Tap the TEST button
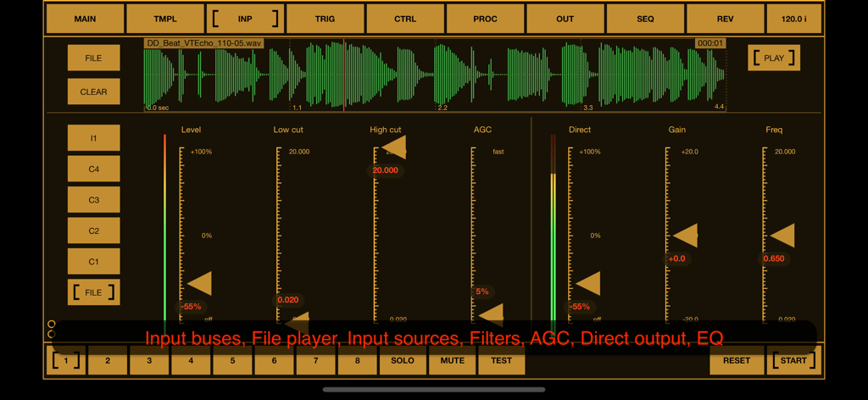868x400 pixels. pos(501,361)
